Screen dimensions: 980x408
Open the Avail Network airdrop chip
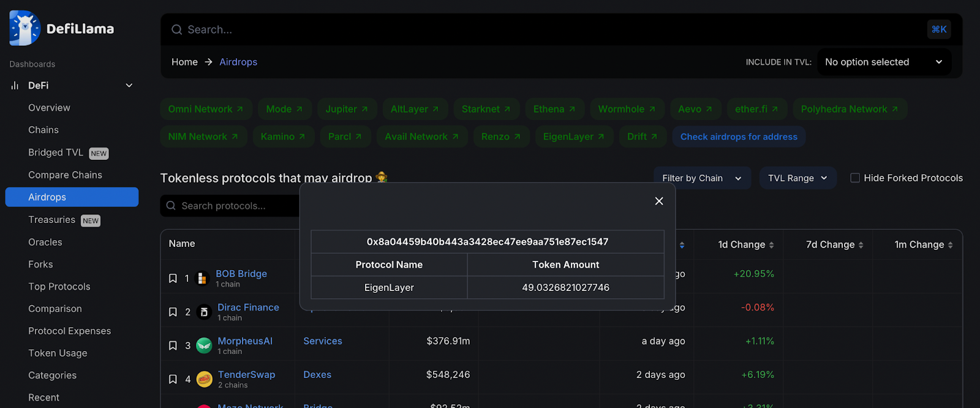(422, 137)
